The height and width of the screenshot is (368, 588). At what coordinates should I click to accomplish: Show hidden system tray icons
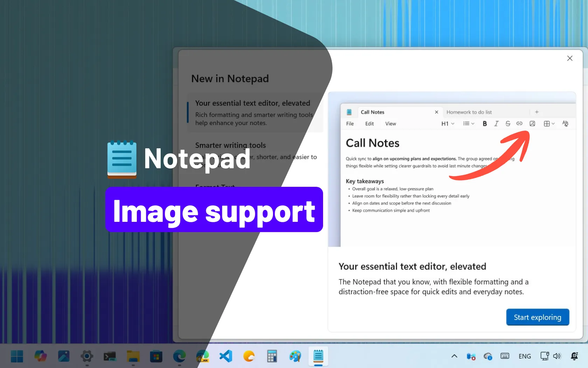click(454, 356)
